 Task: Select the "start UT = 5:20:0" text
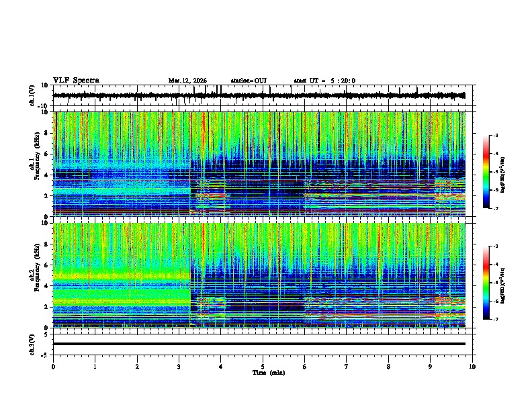(324, 81)
